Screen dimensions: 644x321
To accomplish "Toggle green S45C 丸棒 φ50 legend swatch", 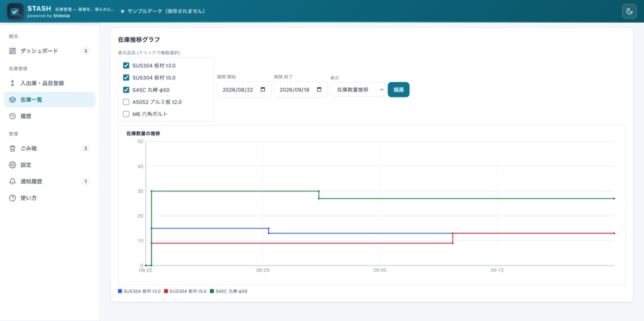I will [212, 291].
